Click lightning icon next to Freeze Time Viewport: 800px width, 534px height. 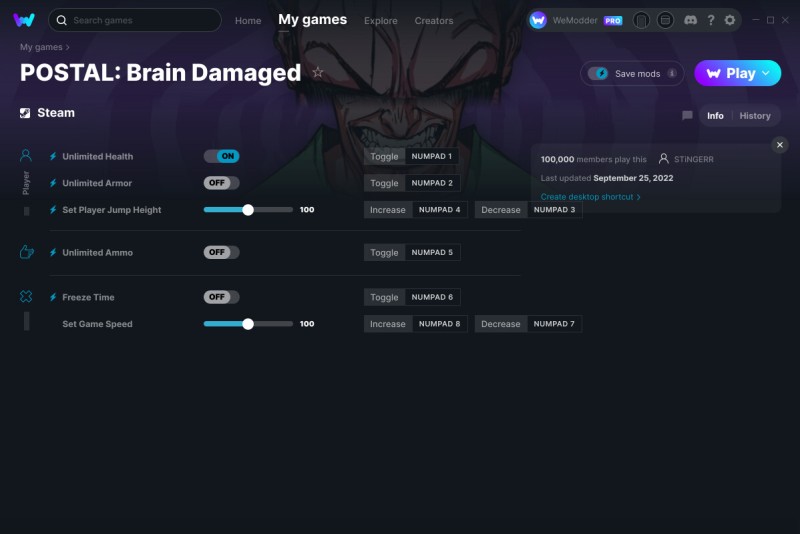pos(53,297)
